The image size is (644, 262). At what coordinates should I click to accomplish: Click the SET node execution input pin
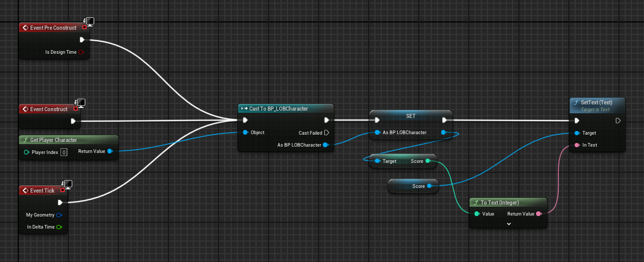click(x=377, y=120)
